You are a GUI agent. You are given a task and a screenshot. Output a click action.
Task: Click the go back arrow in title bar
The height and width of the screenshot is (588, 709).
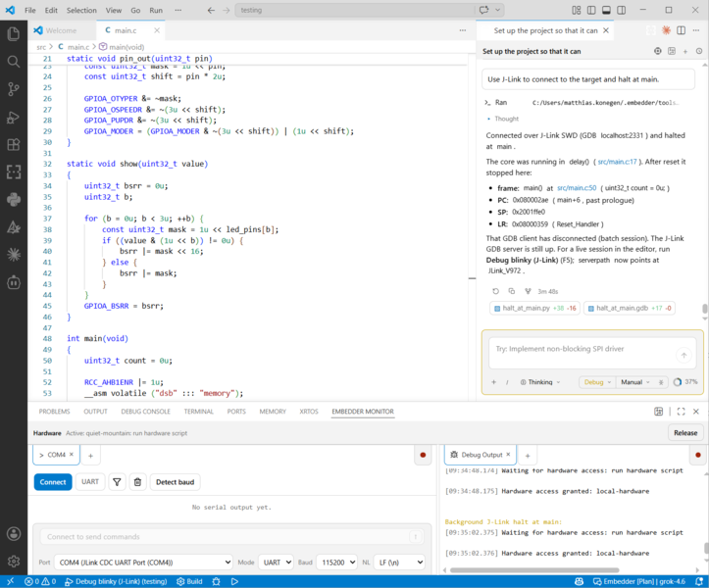(211, 10)
